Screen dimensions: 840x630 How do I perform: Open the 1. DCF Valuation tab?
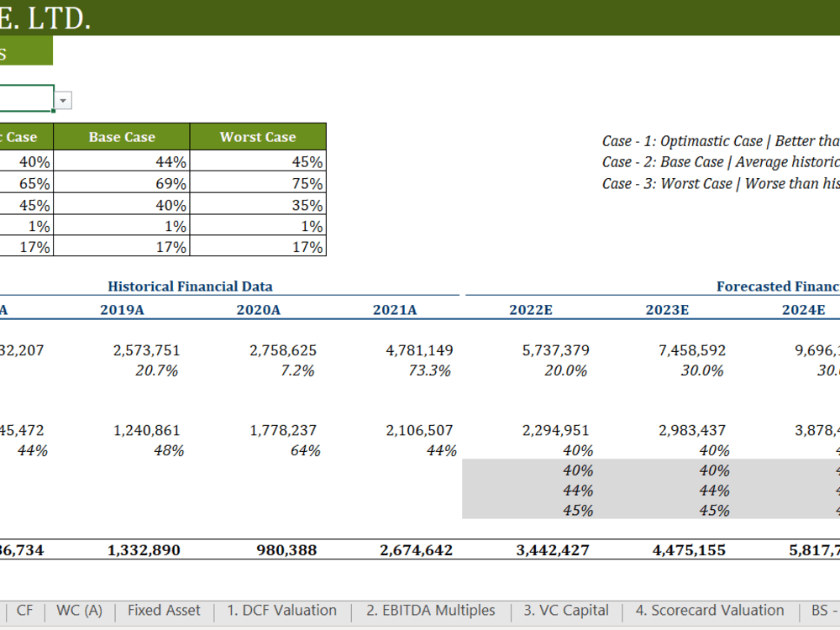tap(281, 611)
